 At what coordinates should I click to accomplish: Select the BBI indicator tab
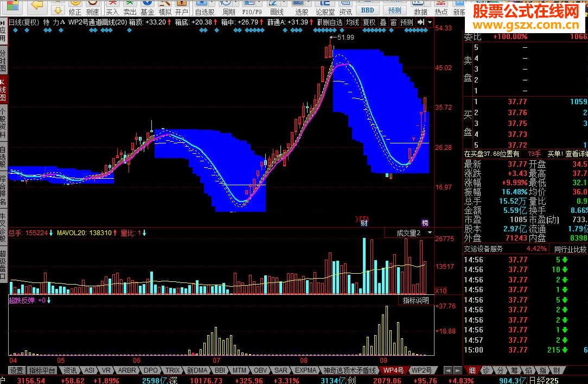pos(220,370)
